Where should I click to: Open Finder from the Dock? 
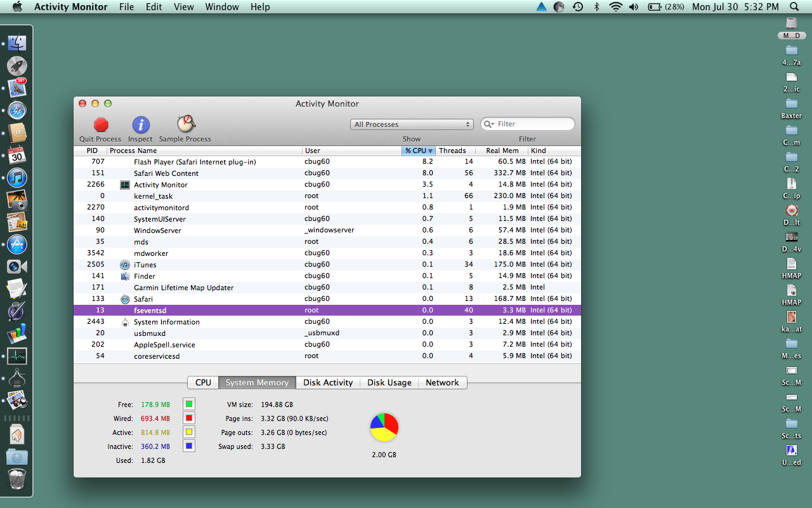coord(17,44)
